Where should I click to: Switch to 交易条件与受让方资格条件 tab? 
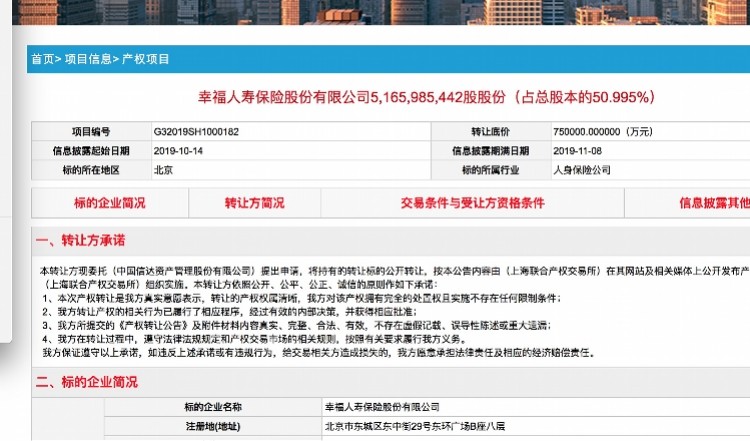point(473,203)
